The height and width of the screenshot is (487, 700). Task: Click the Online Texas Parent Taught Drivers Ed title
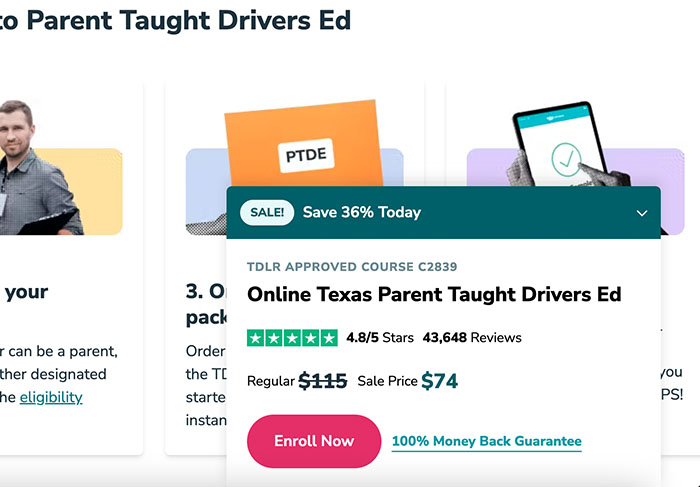[434, 295]
